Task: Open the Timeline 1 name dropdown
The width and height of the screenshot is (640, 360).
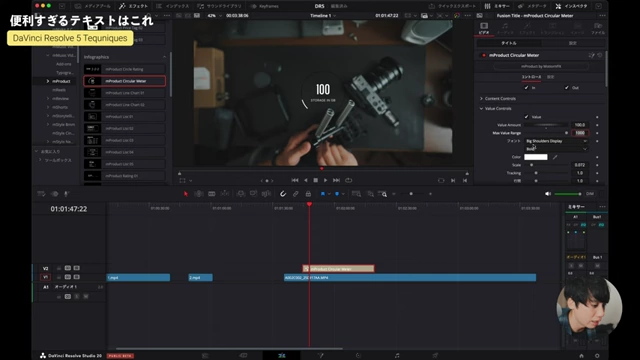Action: (323, 16)
